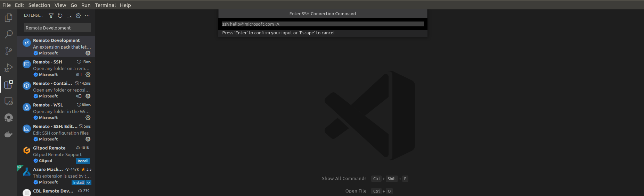Click 'Edit SSH configuration files' description
Viewport: 644px width, 196px height.
[61, 133]
